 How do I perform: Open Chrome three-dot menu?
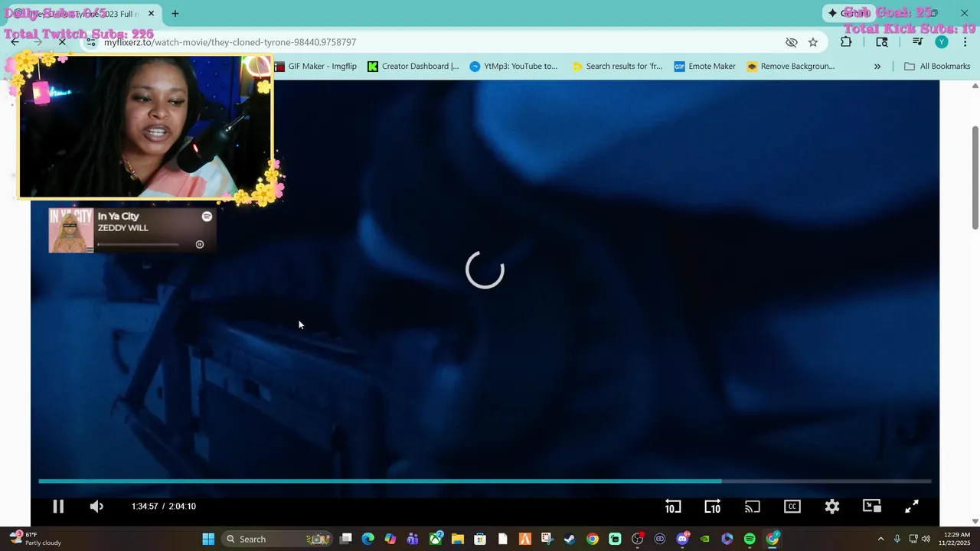point(965,42)
